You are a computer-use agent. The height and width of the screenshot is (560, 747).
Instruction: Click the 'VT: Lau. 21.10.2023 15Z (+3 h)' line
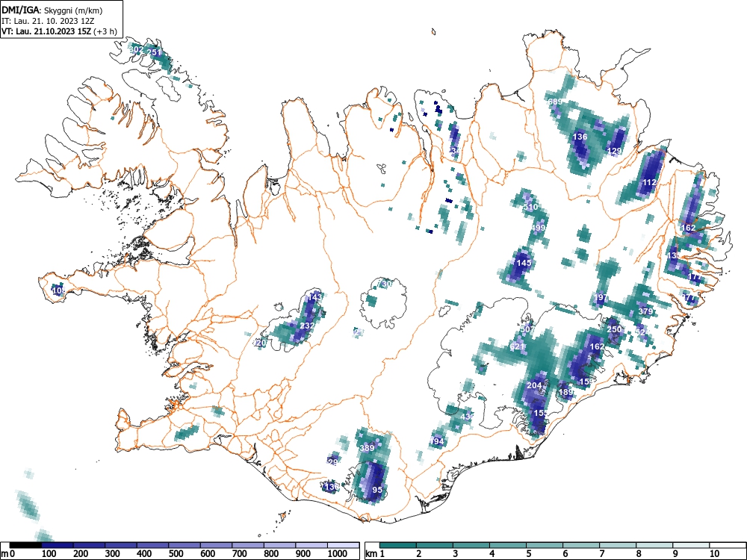59,31
